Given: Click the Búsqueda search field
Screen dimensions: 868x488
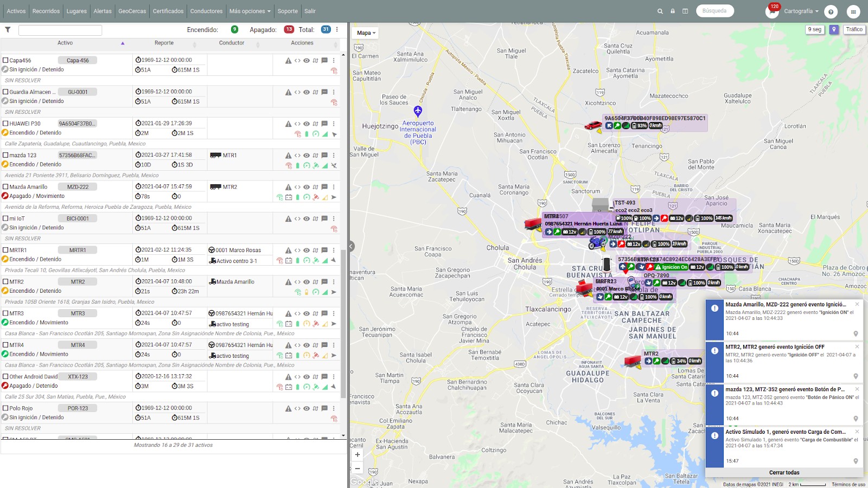Looking at the screenshot, I should [715, 11].
